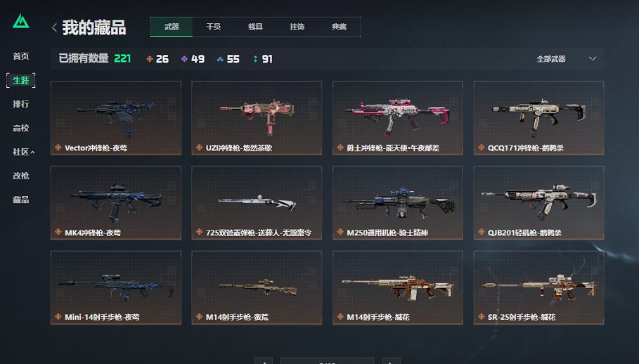Image resolution: width=639 pixels, height=364 pixels.
Task: Open 排行 in the sidebar
Action: point(21,104)
